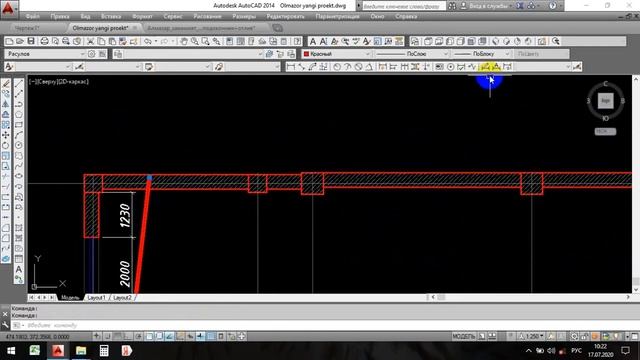Select the Move tool in modify toolbar
The width and height of the screenshot is (640, 360).
[x=6, y=135]
